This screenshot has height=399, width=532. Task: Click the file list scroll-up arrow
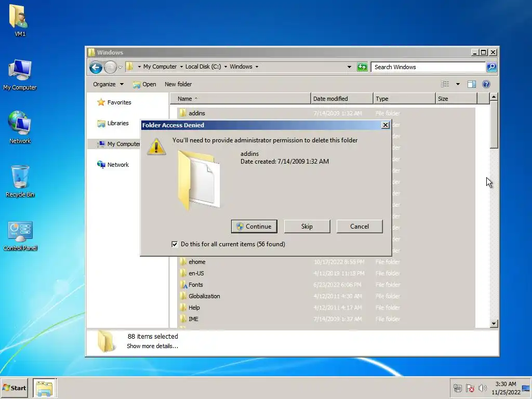coord(494,97)
